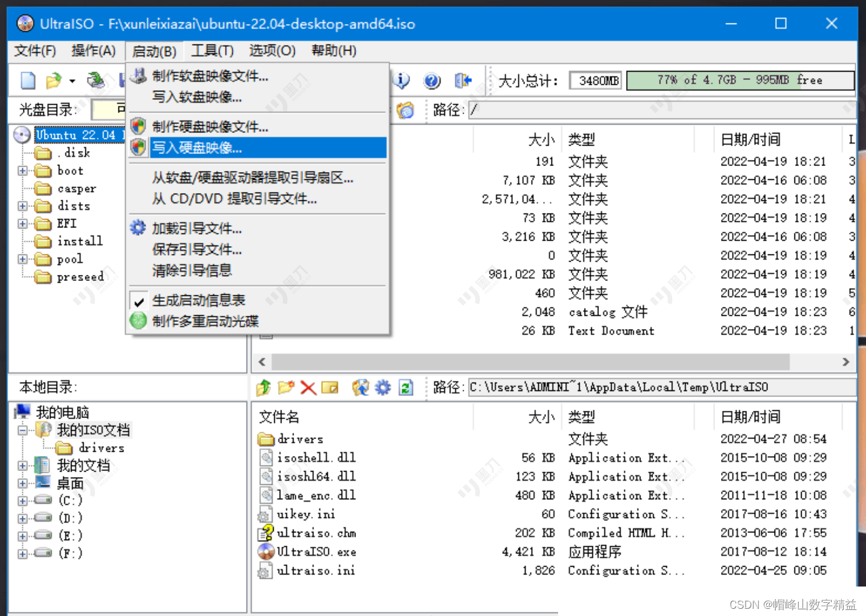Open the dropdown arrow beside the Open icon

[x=72, y=81]
